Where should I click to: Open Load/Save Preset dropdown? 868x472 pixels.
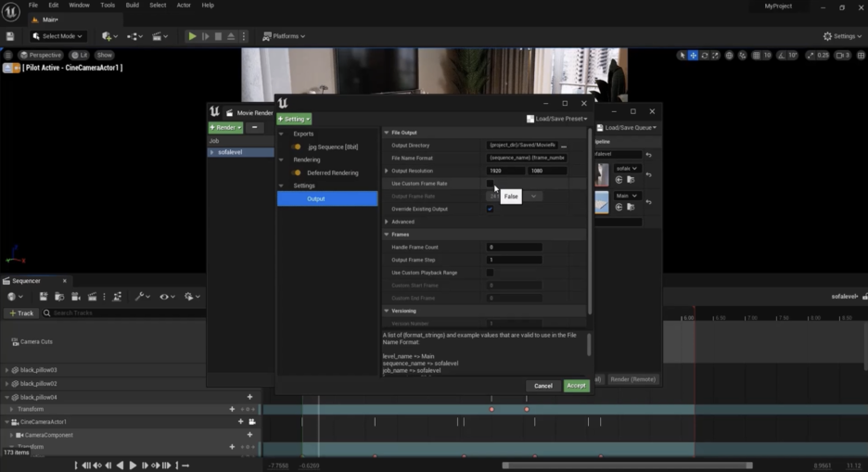557,119
